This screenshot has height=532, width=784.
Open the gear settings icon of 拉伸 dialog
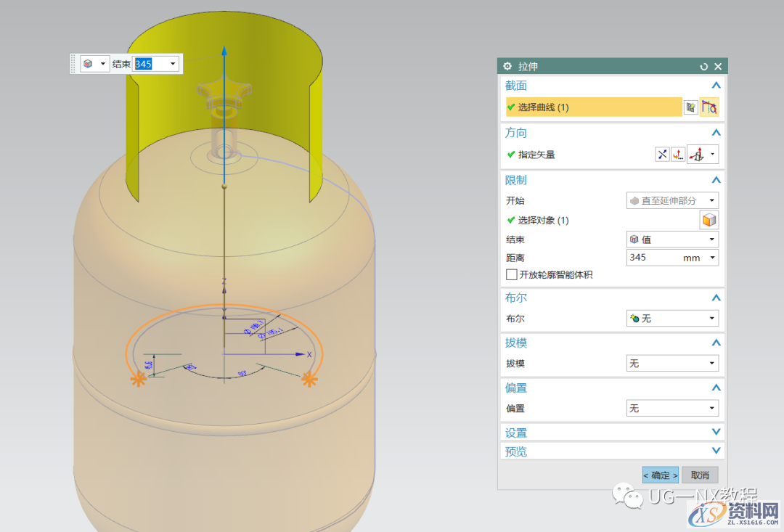point(507,66)
